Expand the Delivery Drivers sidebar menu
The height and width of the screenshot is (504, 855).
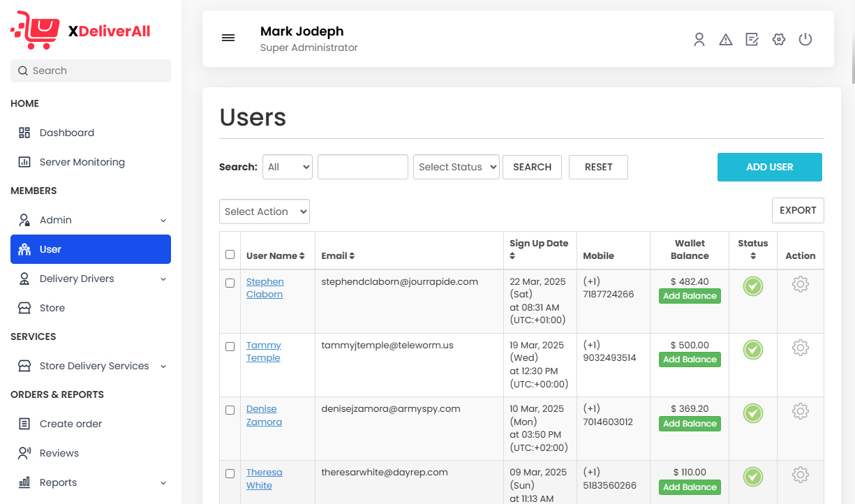click(91, 279)
